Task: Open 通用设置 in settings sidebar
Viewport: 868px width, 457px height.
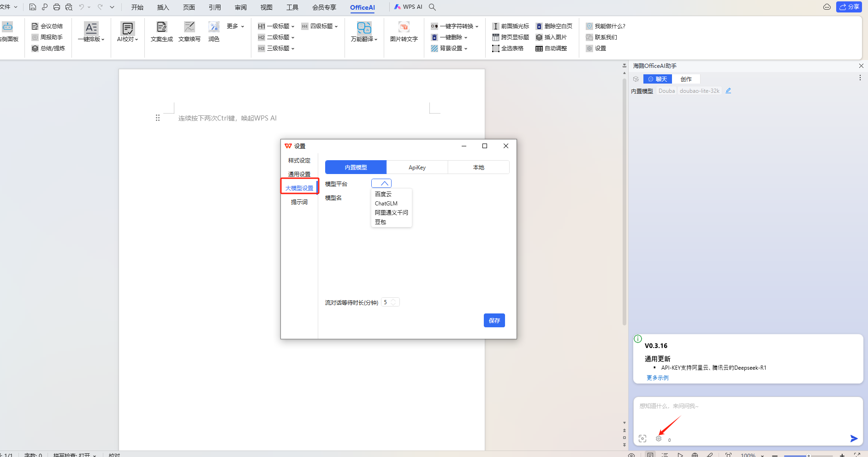Action: (299, 174)
